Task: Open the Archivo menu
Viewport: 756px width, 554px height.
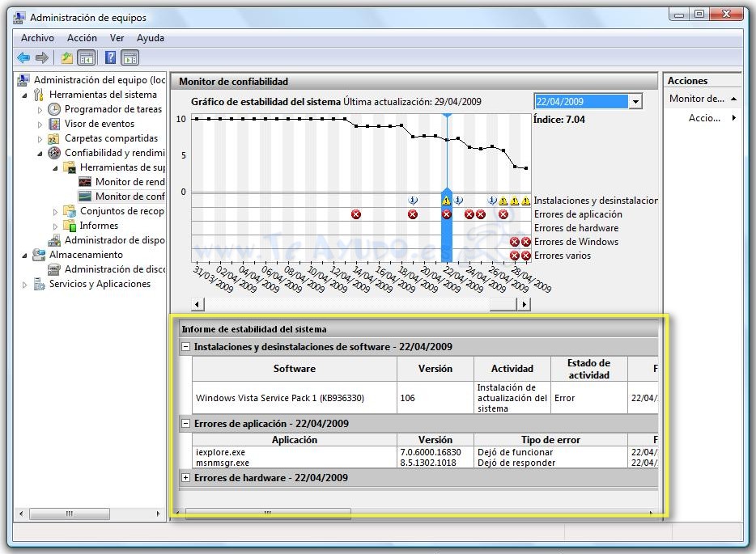Action: coord(37,38)
